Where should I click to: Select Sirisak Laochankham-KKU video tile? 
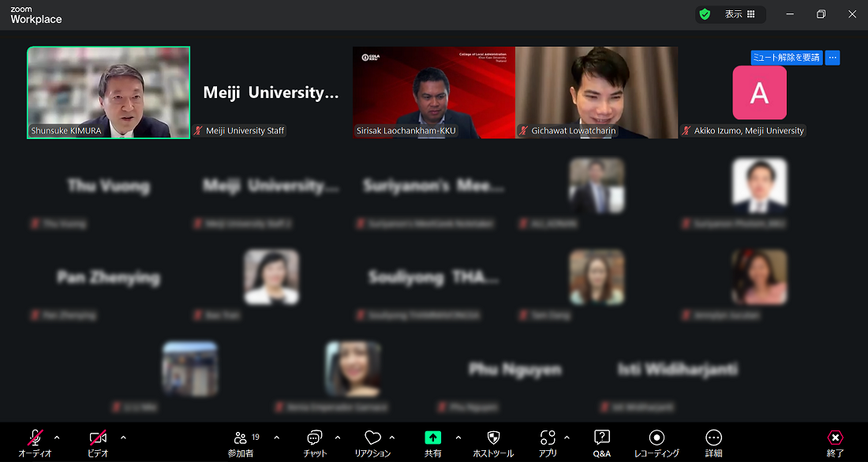click(x=434, y=92)
